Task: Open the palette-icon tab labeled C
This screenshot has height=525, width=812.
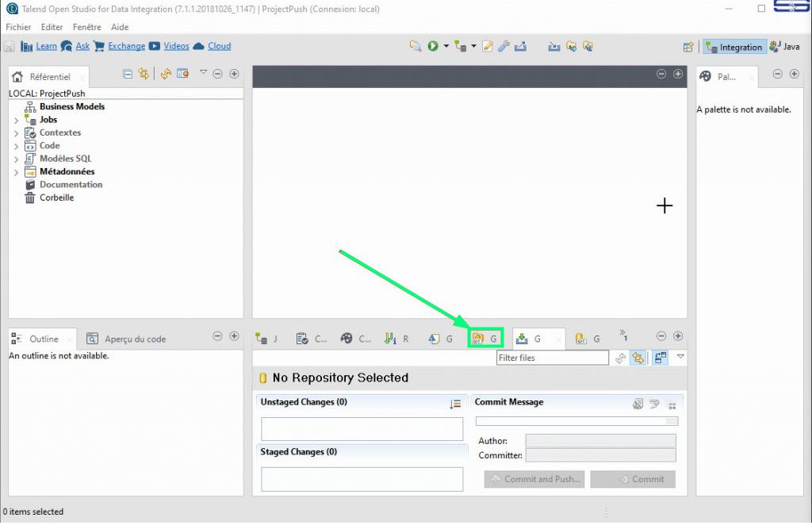Action: click(355, 339)
